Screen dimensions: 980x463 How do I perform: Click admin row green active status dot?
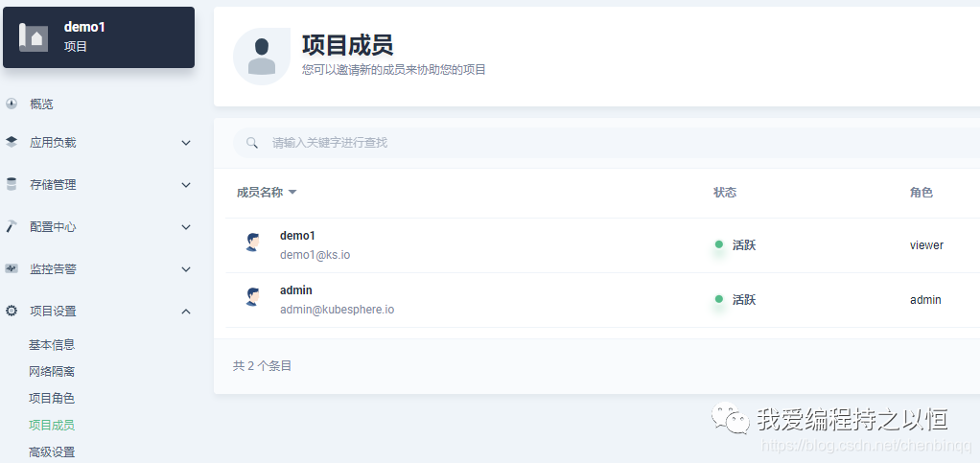pos(719,299)
